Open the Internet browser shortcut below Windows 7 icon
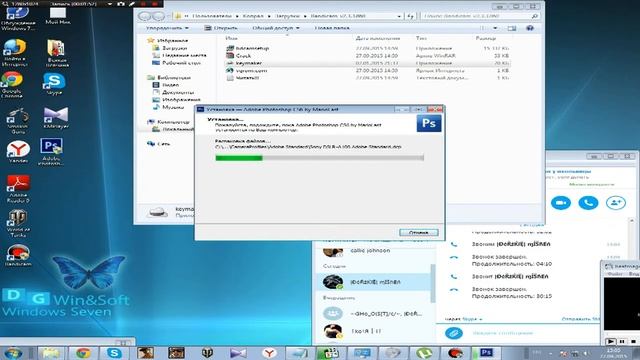 point(14,52)
